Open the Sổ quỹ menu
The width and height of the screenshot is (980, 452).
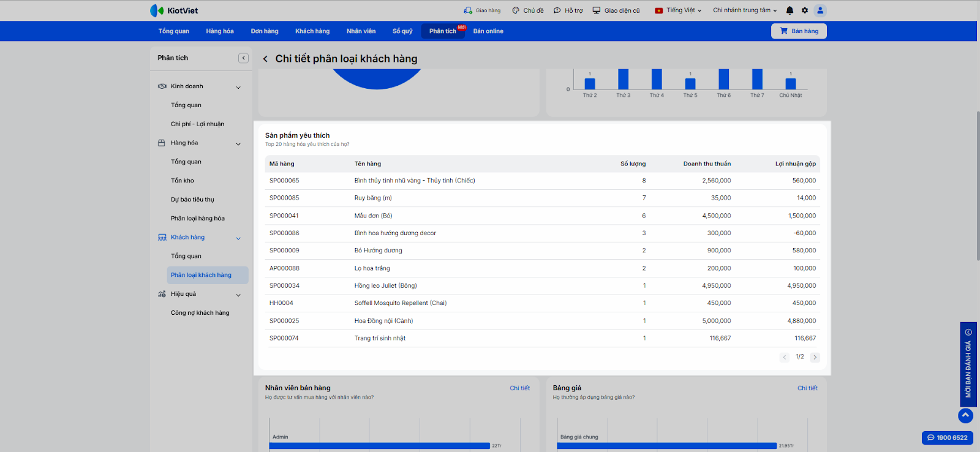[x=402, y=31]
